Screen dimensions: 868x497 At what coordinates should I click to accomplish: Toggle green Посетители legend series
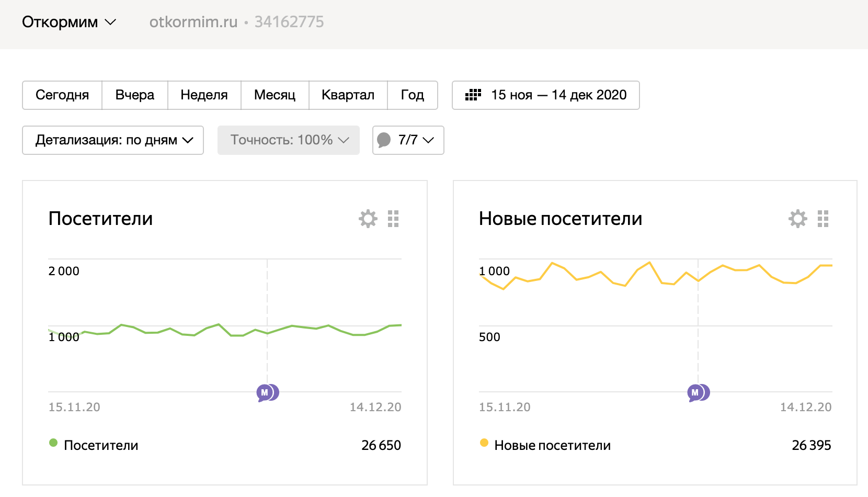pos(53,443)
